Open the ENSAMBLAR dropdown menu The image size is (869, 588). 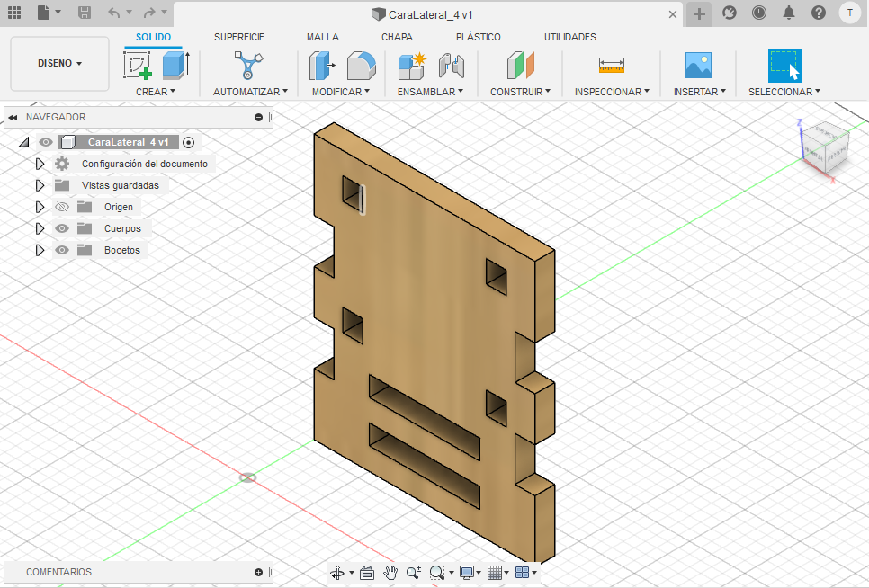coord(430,92)
